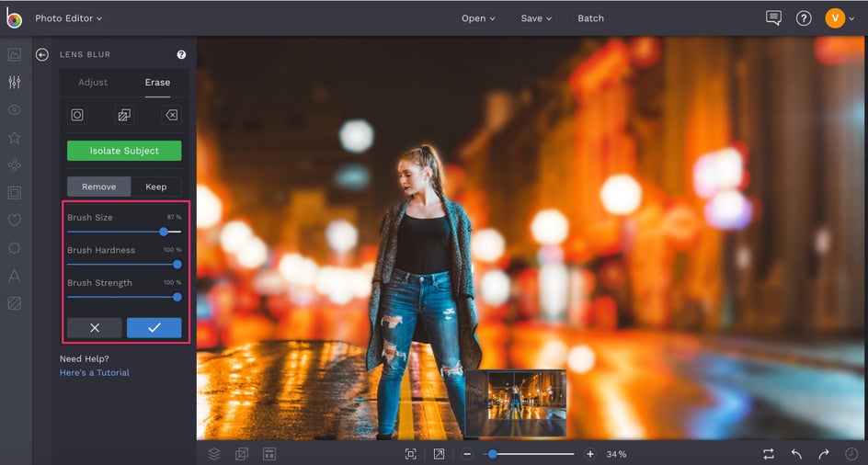Undo the last action

796,454
